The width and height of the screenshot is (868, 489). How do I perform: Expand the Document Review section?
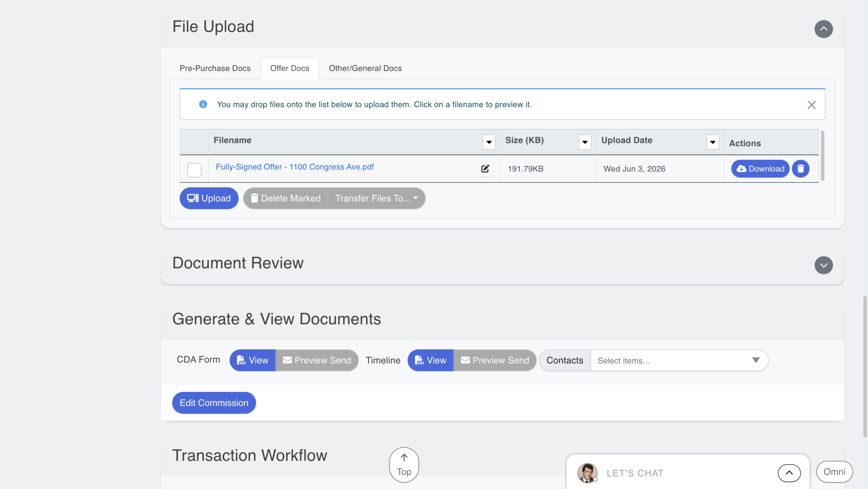pyautogui.click(x=823, y=265)
